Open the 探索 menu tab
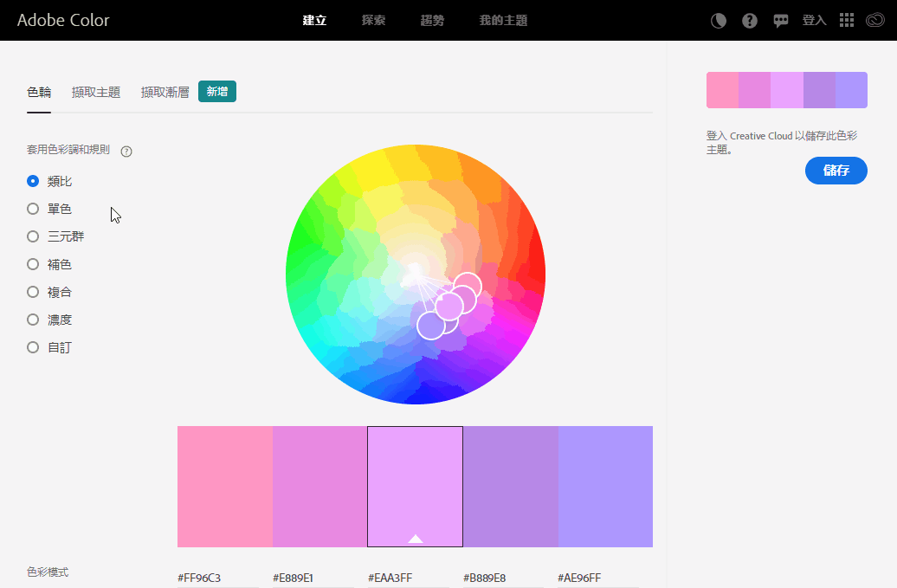This screenshot has height=588, width=897. pos(373,21)
